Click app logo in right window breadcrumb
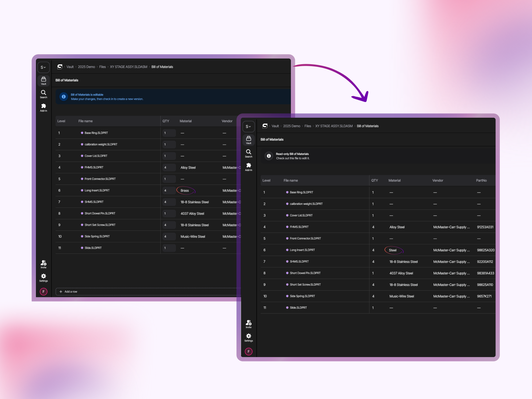Screen dimensions: 532x399 pos(265,126)
